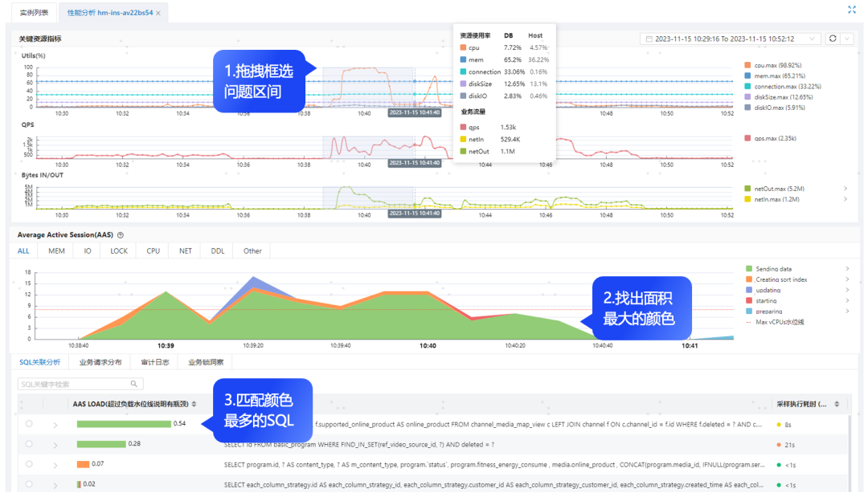This screenshot has height=497, width=868.
Task: Open chevron beside starting legend
Action: click(848, 301)
